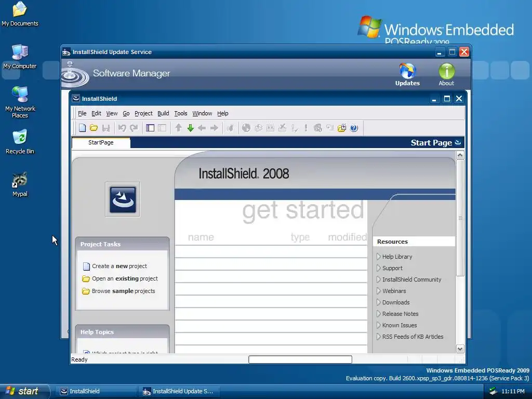Click the folder with stars toolbar icon
532x399 pixels.
[342, 128]
